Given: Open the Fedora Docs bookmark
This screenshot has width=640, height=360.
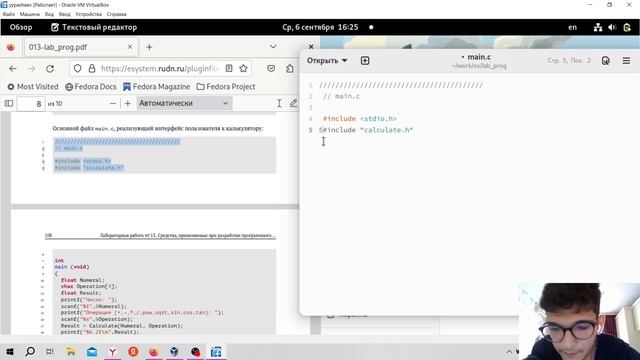Looking at the screenshot, I should [x=91, y=87].
